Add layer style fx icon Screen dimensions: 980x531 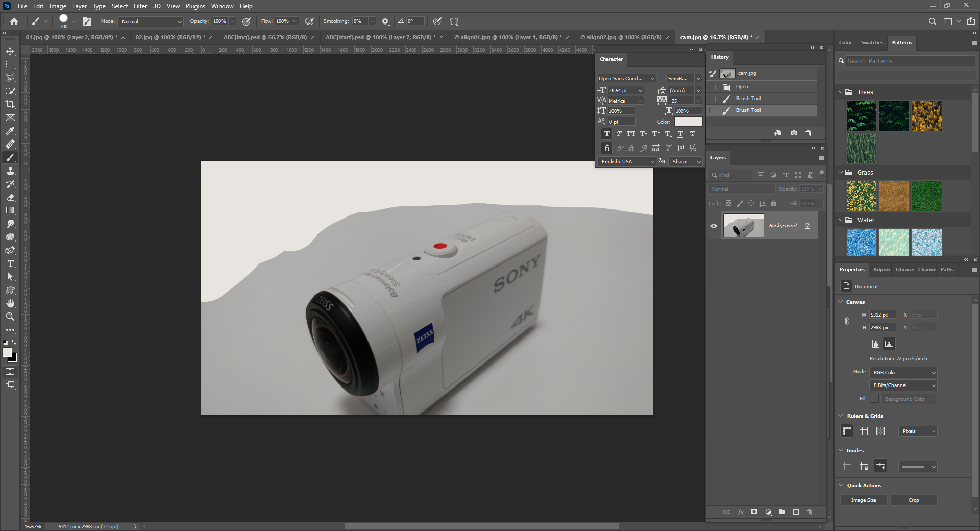[x=741, y=512]
